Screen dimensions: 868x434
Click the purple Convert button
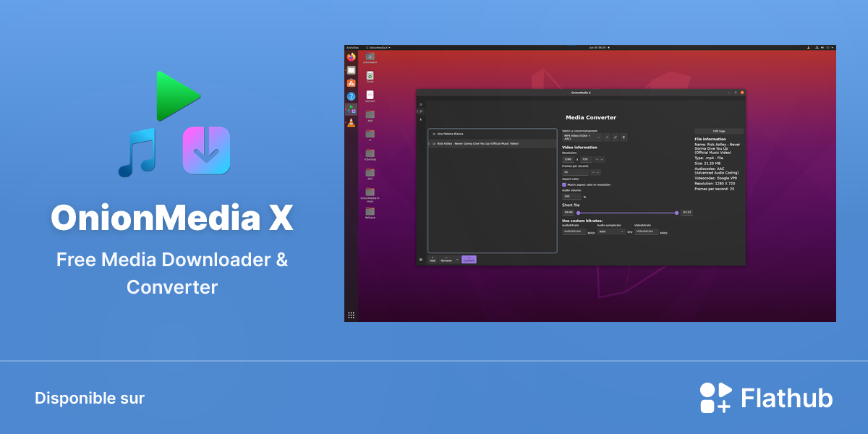coord(469,260)
